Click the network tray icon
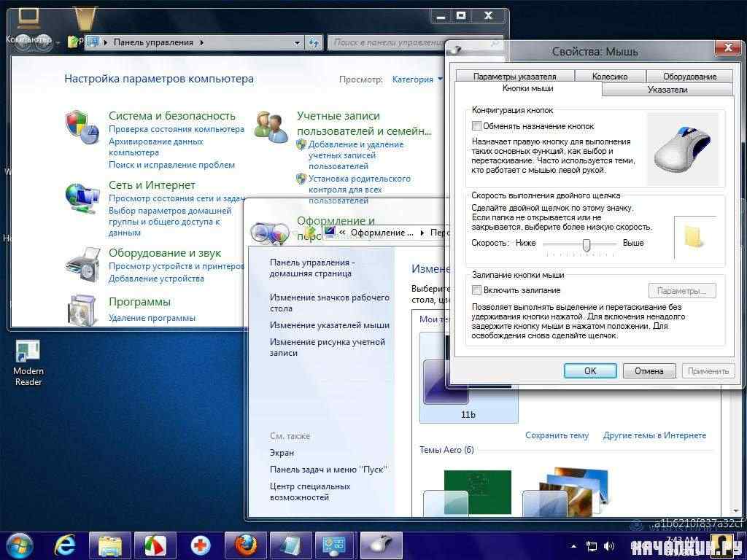The width and height of the screenshot is (747, 560). [x=592, y=547]
